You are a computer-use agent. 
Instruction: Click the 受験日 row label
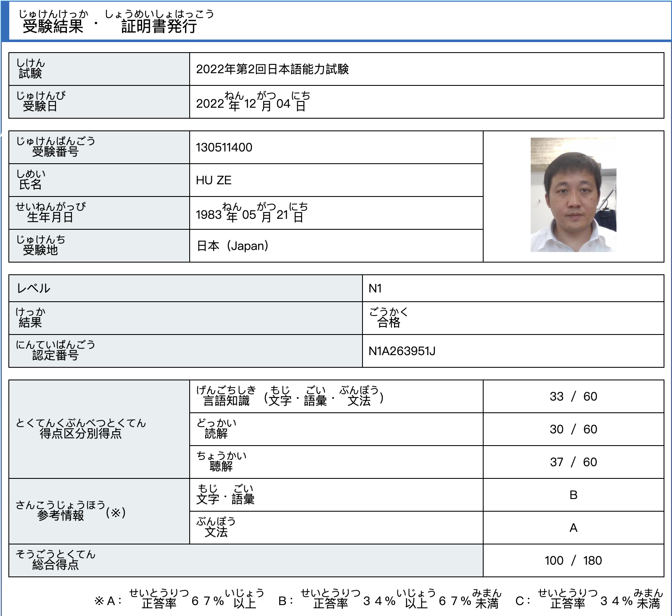(41, 101)
